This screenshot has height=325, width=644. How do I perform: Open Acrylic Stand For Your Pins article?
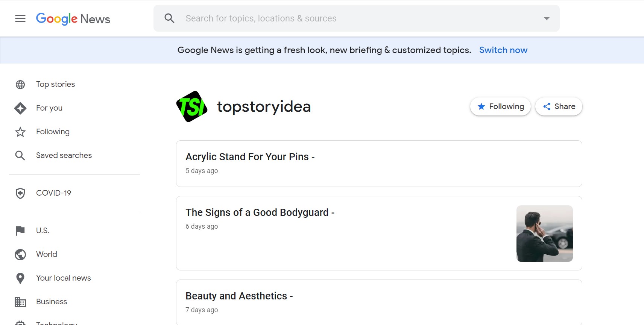250,157
